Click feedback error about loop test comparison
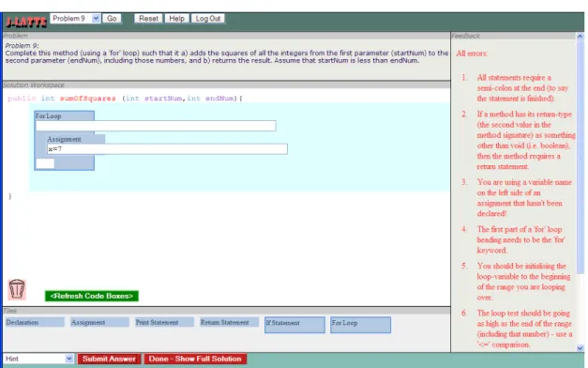This screenshot has height=368, width=588. tap(524, 329)
